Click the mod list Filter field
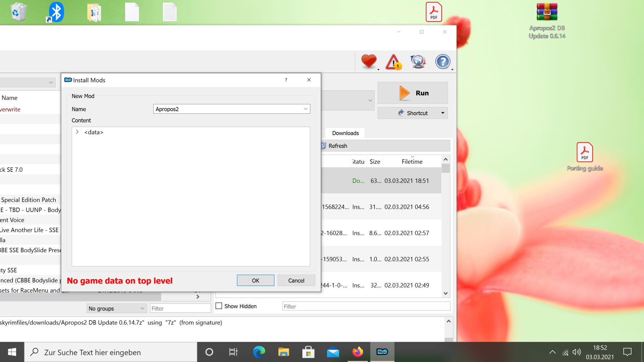644x362 pixels. tap(180, 308)
